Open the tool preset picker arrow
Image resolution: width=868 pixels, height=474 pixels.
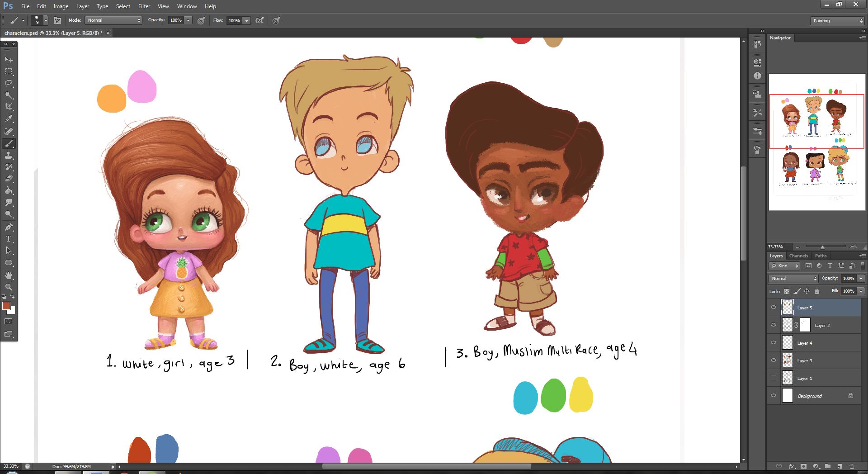(x=23, y=20)
